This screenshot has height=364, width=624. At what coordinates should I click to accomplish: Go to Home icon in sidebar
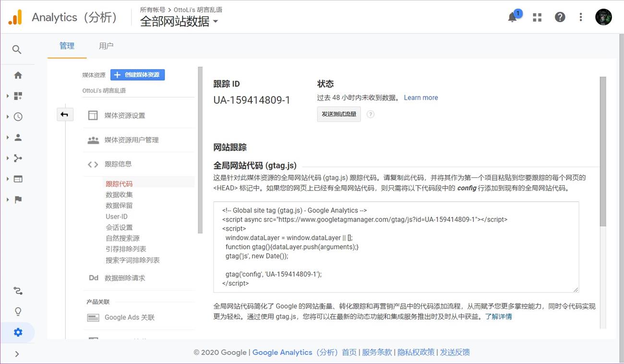(18, 75)
